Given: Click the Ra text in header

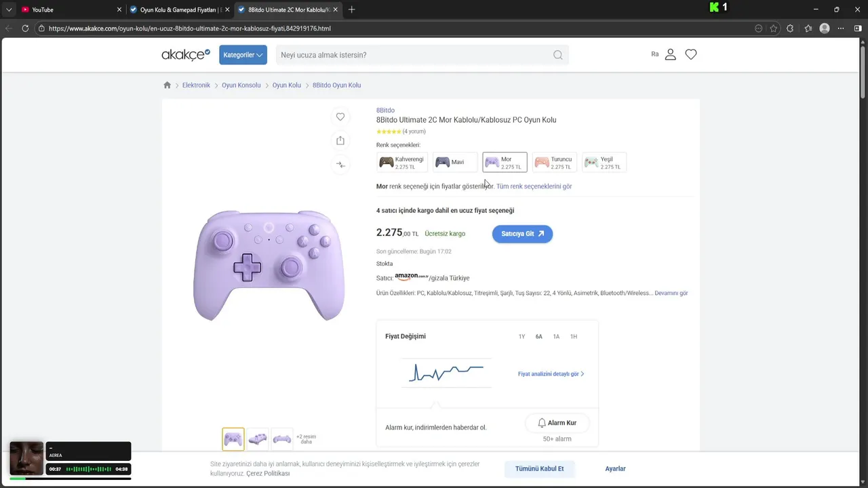Looking at the screenshot, I should [x=655, y=54].
